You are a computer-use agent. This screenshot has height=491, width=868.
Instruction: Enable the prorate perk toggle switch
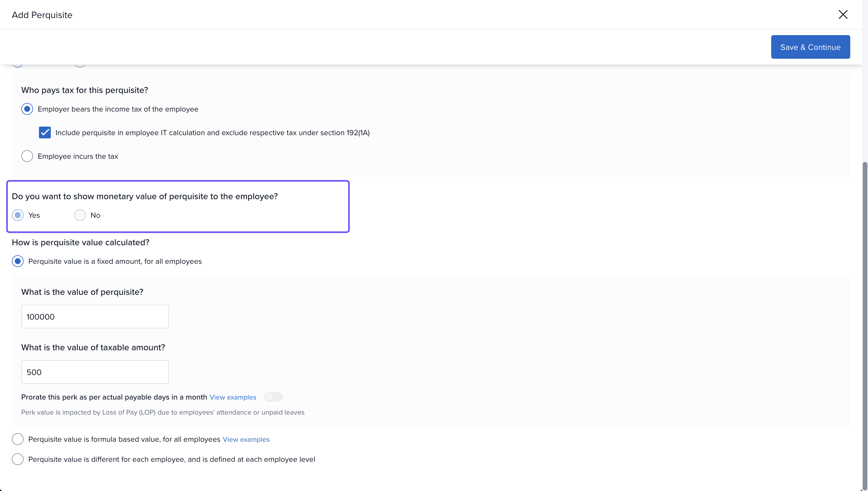tap(273, 397)
